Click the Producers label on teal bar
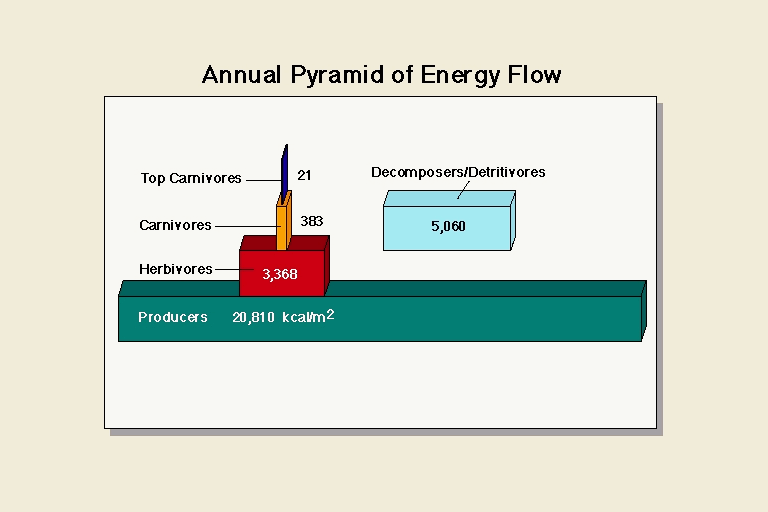Screen dimensions: 768x512 173,317
